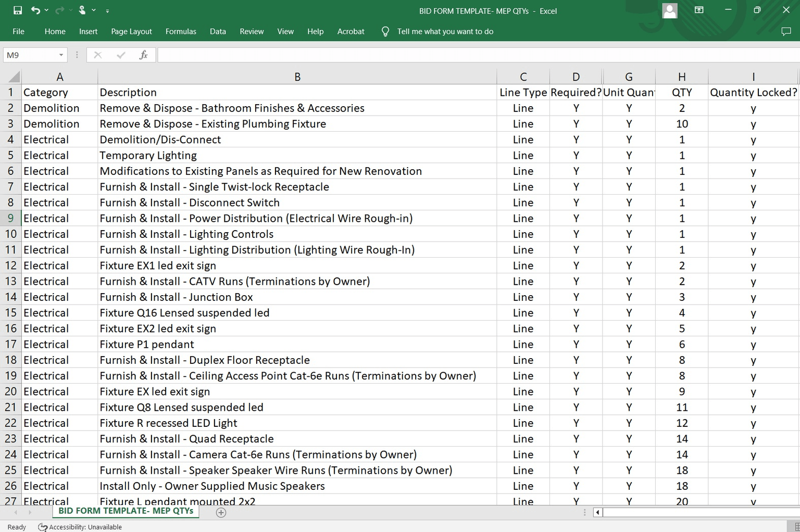Click the Tell me what you want to do box
This screenshot has height=532, width=800.
click(x=445, y=31)
